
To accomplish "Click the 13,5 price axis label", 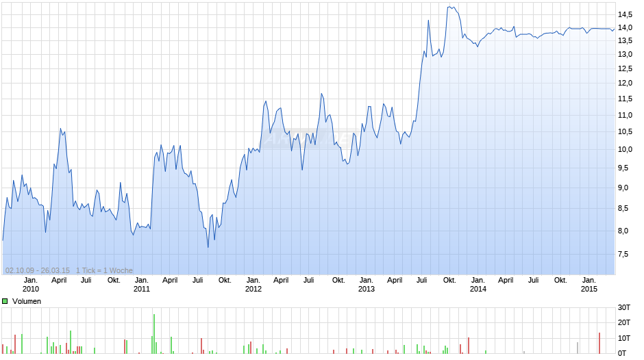I will click(625, 40).
